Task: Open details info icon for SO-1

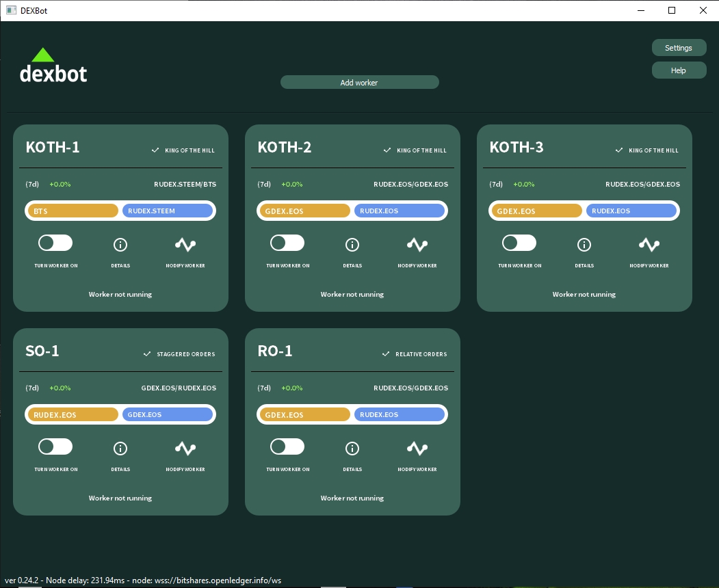Action: pos(120,449)
